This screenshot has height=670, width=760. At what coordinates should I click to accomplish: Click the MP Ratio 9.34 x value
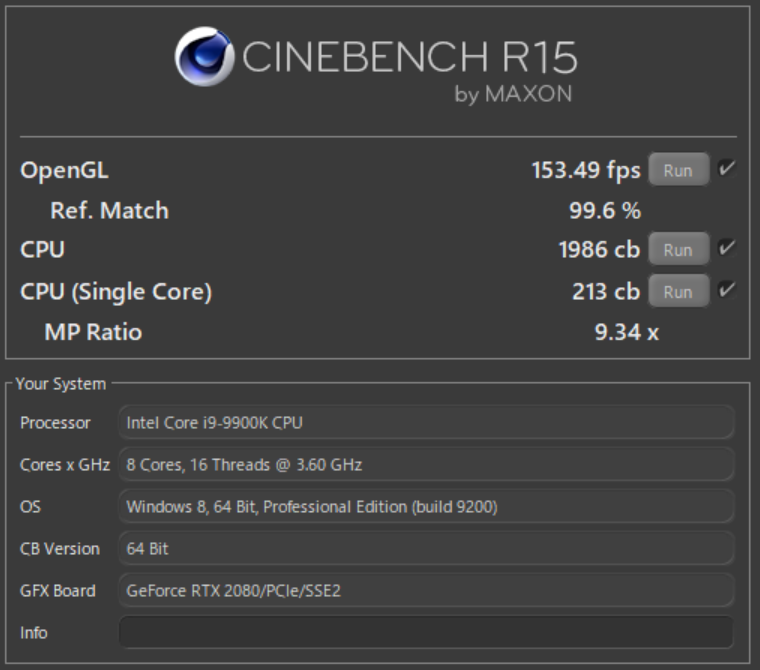pyautogui.click(x=626, y=332)
